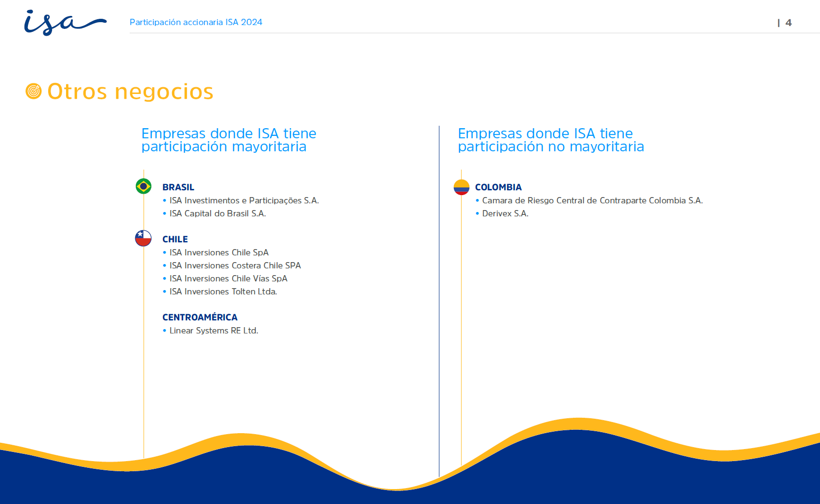Click the page number 4

point(789,23)
